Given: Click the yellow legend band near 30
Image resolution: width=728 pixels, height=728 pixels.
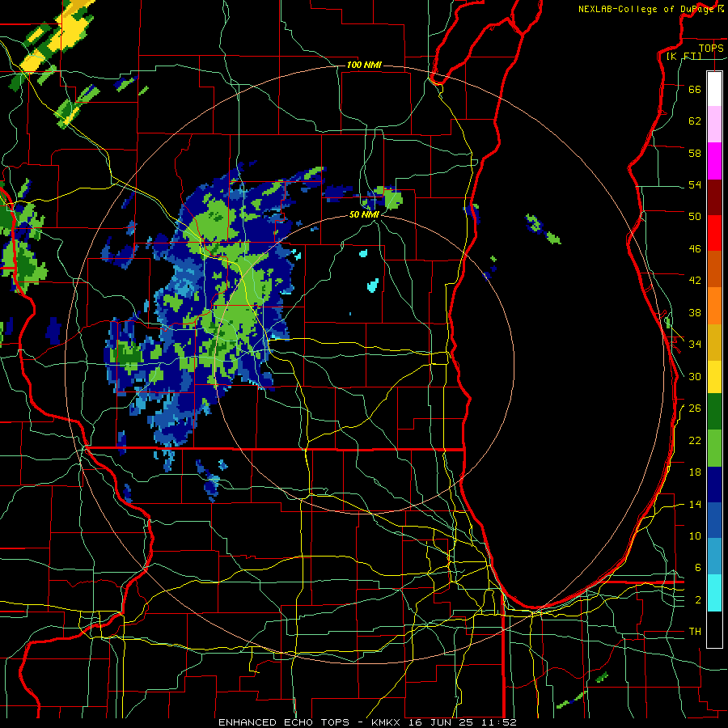Looking at the screenshot, I should click(714, 377).
